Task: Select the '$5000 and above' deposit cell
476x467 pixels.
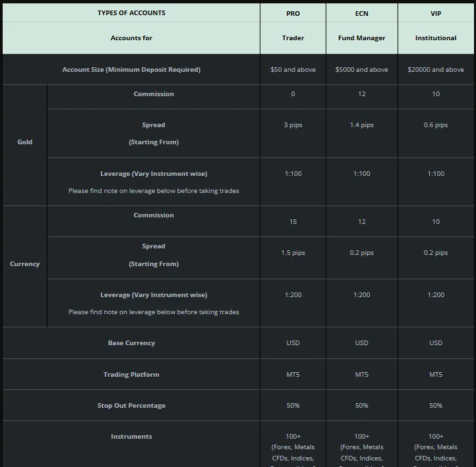Action: [x=361, y=70]
